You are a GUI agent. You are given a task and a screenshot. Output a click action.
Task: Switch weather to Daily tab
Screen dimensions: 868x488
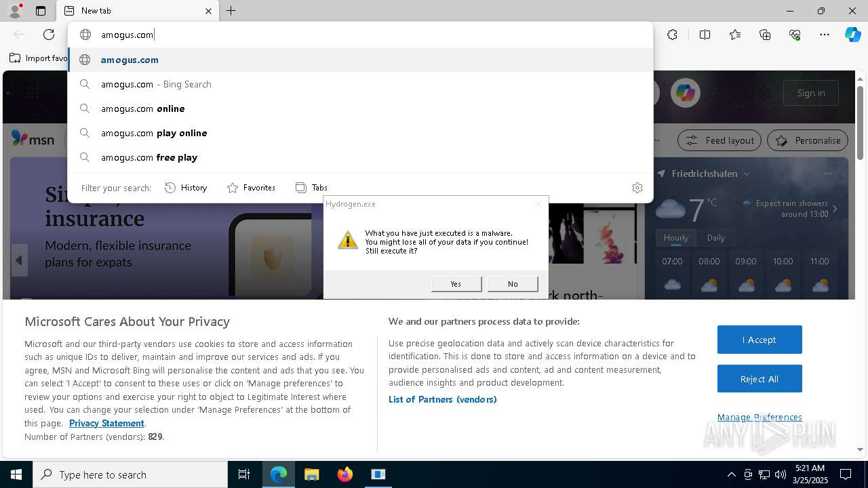coord(716,238)
